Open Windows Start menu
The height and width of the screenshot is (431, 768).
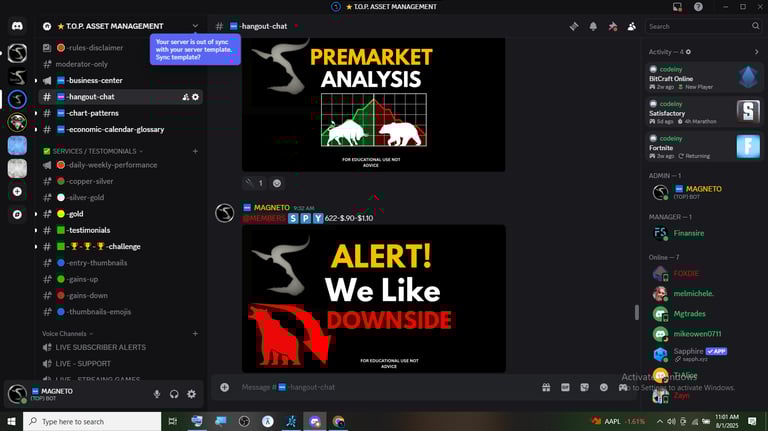pyautogui.click(x=11, y=421)
